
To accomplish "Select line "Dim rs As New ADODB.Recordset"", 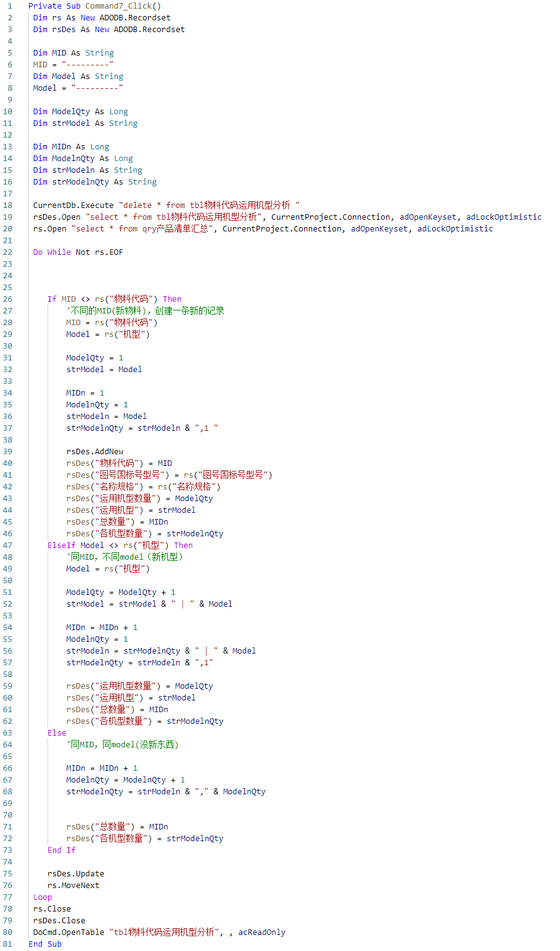I will click(102, 18).
